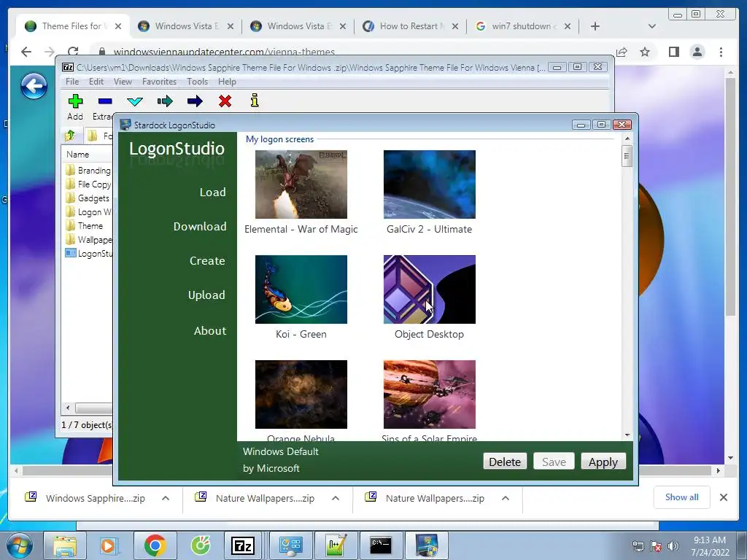Image resolution: width=747 pixels, height=560 pixels.
Task: Click the red X Delete icon in 7-Zip
Action: click(225, 101)
